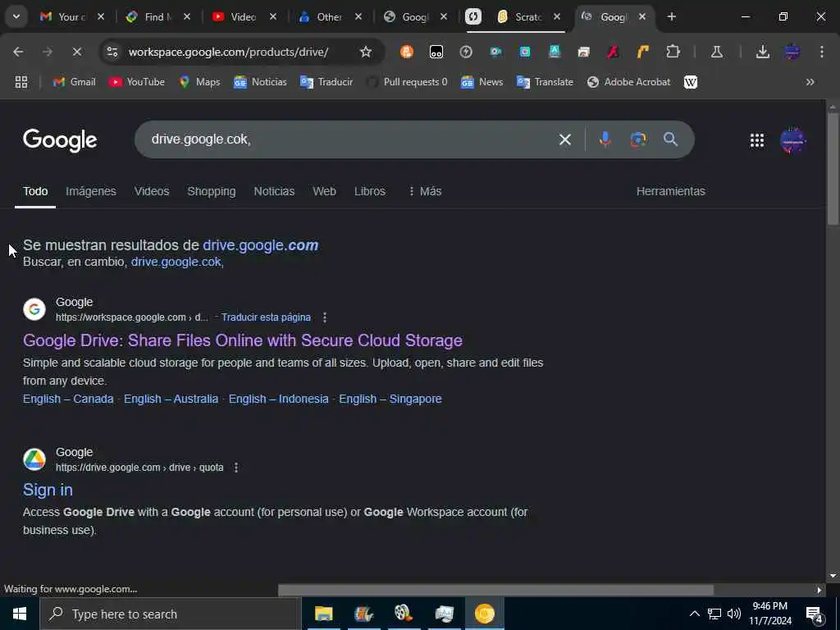Open Herramientas search tools

670,191
